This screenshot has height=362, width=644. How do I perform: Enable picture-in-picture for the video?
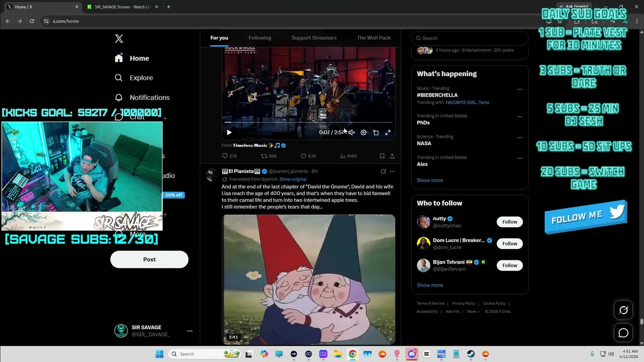[x=376, y=133]
